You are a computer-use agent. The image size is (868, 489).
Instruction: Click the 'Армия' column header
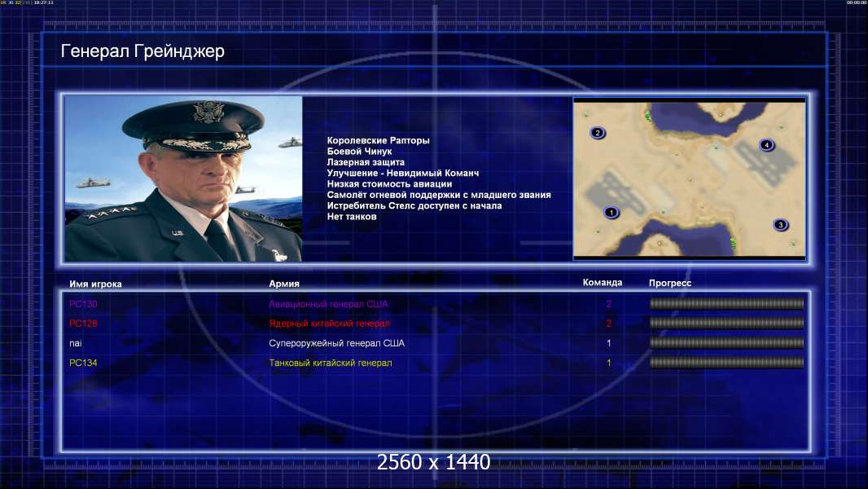(284, 284)
